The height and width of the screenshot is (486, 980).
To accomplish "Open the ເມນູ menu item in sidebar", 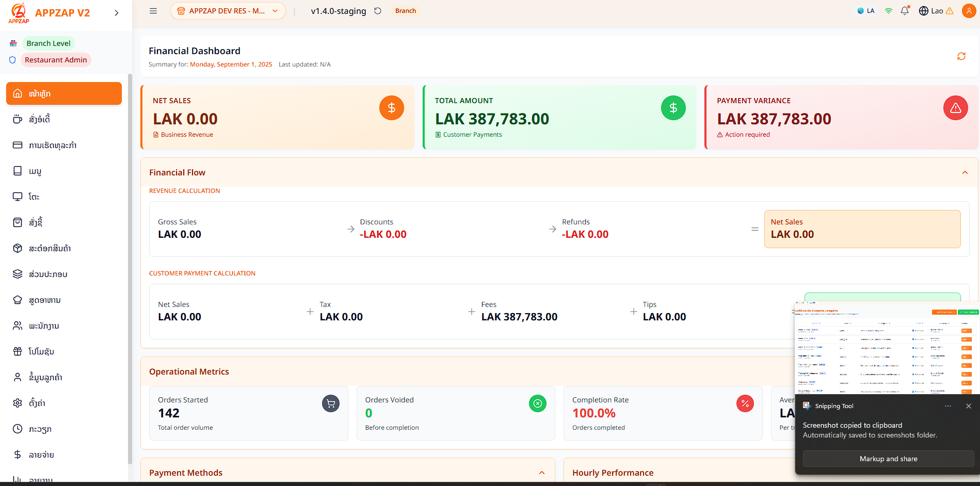I will [35, 171].
